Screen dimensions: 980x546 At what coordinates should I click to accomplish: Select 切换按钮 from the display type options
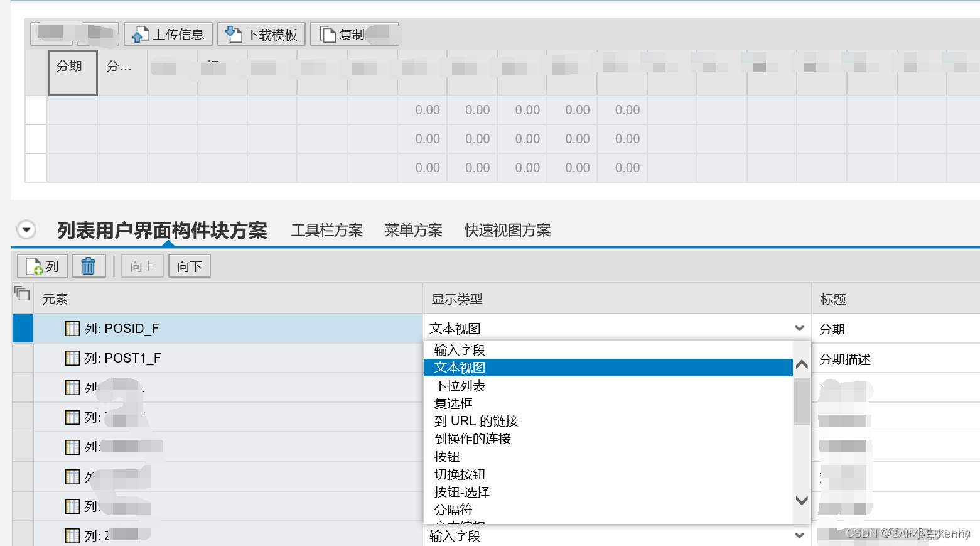coord(459,474)
